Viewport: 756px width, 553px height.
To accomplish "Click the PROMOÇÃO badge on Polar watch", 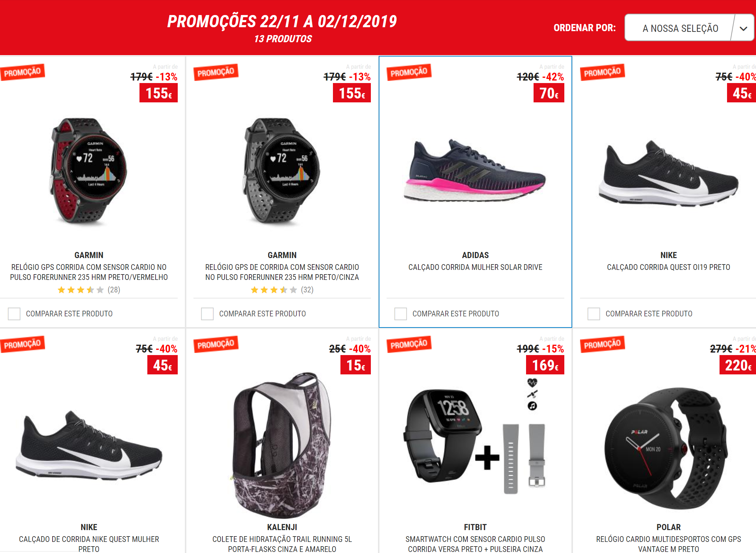I will (x=602, y=344).
